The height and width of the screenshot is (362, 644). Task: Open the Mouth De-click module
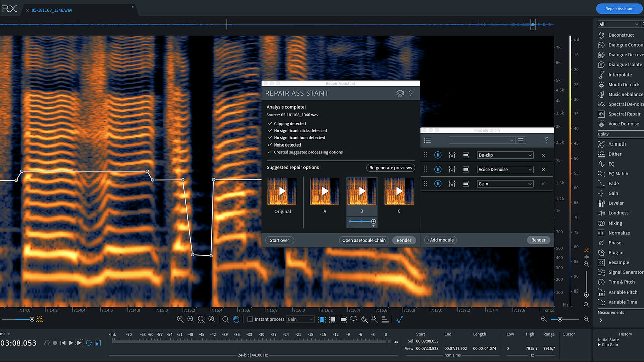tap(619, 85)
